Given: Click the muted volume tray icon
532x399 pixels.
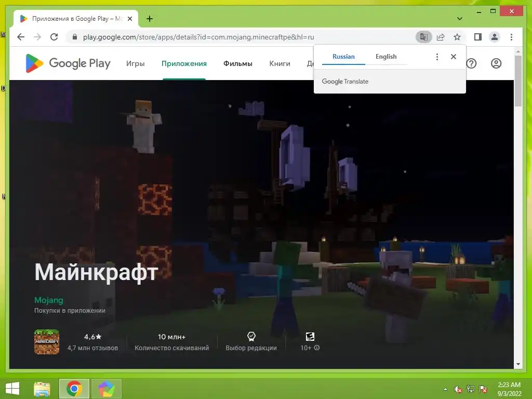Looking at the screenshot, I should (458, 389).
